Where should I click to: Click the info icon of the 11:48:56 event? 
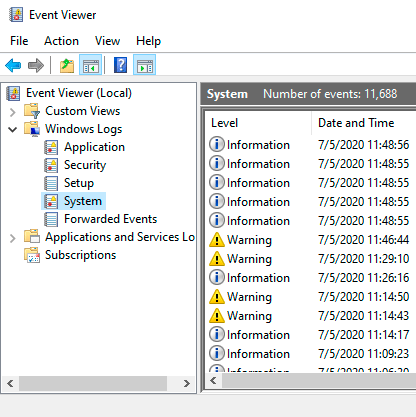tap(217, 144)
